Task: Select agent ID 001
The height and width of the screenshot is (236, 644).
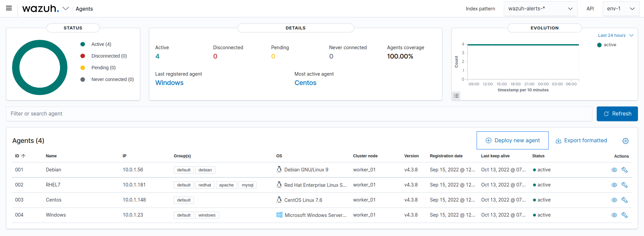Action: coord(19,170)
